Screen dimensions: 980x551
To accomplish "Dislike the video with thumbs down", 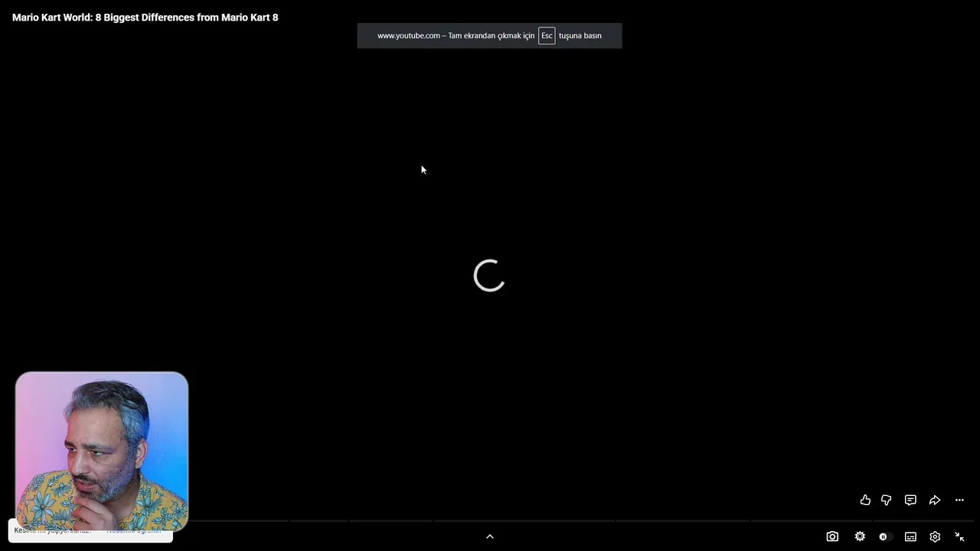I will click(x=887, y=500).
